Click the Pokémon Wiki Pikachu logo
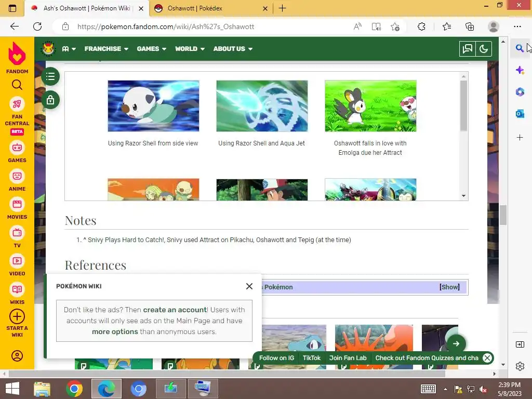Image resolution: width=532 pixels, height=399 pixels. pos(48,48)
